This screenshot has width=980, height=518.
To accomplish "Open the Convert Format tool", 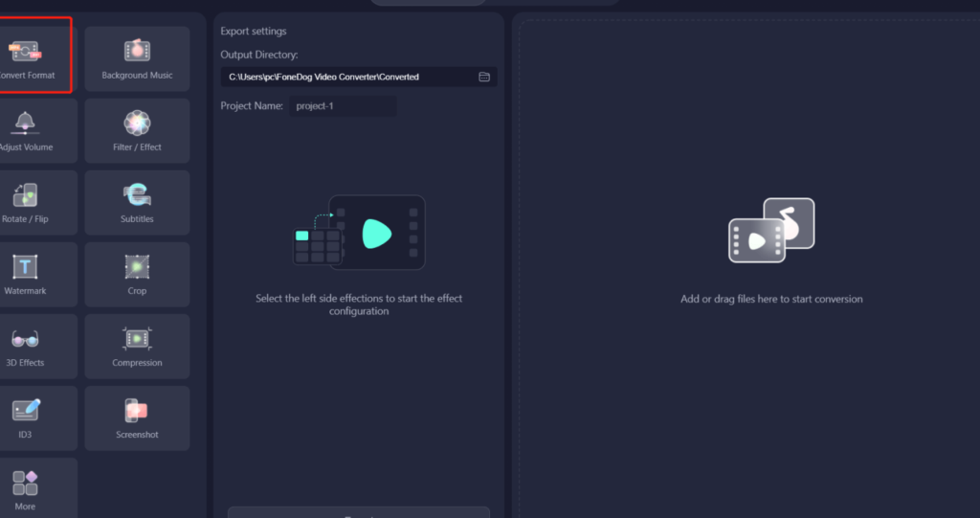I will [x=31, y=56].
